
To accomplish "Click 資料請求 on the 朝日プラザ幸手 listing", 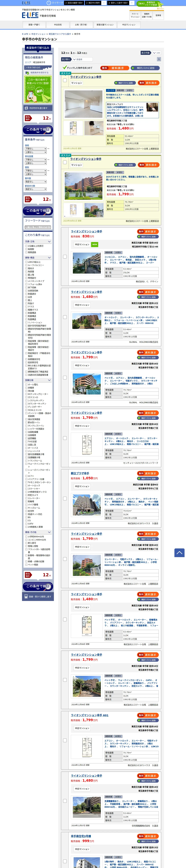I will pyautogui.click(x=148, y=473).
